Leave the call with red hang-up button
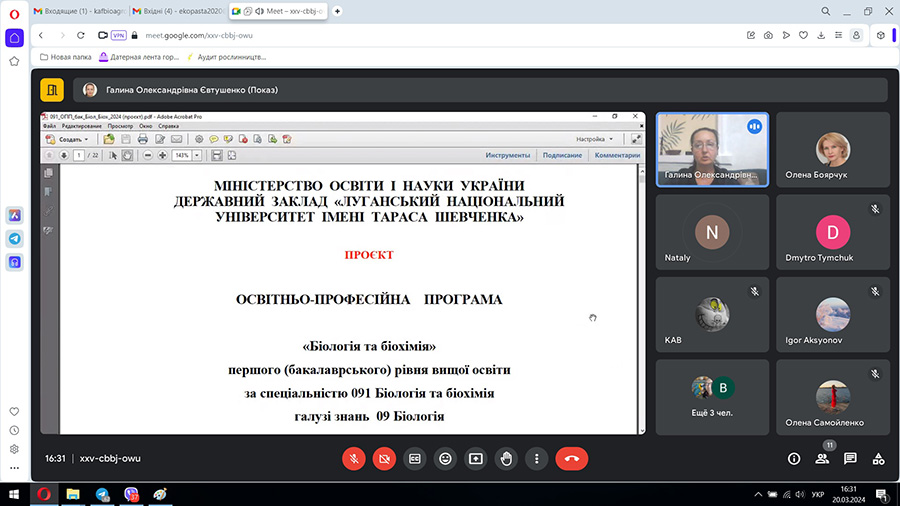 pyautogui.click(x=572, y=458)
